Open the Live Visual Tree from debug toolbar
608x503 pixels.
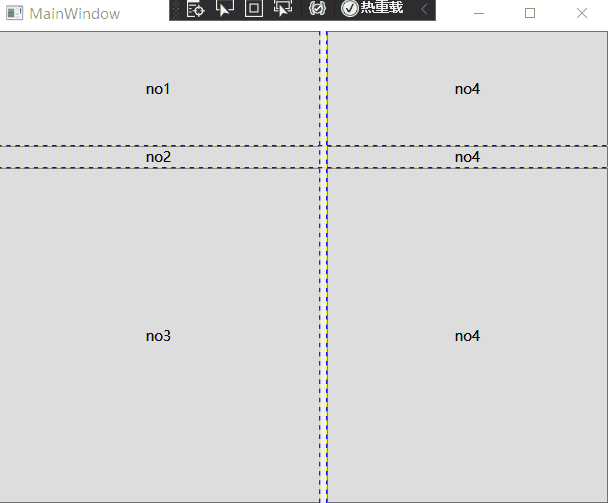(195, 9)
